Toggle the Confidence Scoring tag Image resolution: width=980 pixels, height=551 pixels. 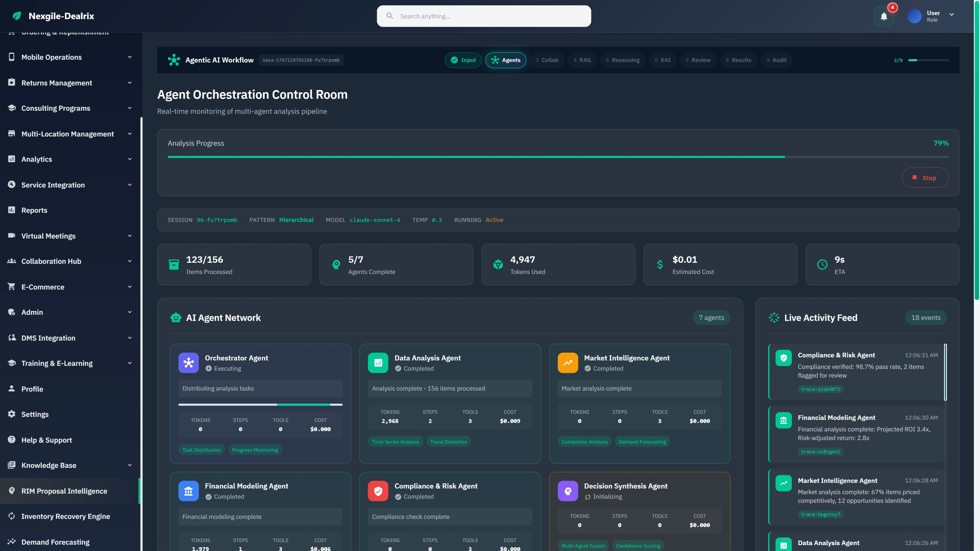tap(638, 546)
